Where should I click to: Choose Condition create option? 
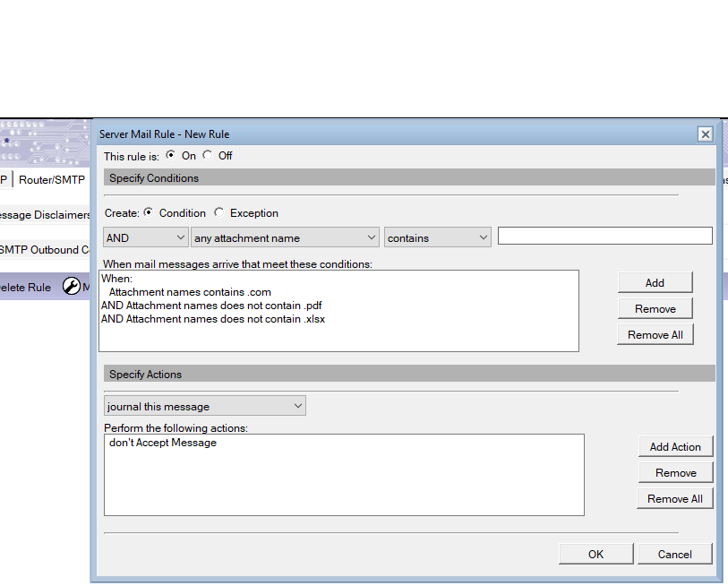coord(148,212)
